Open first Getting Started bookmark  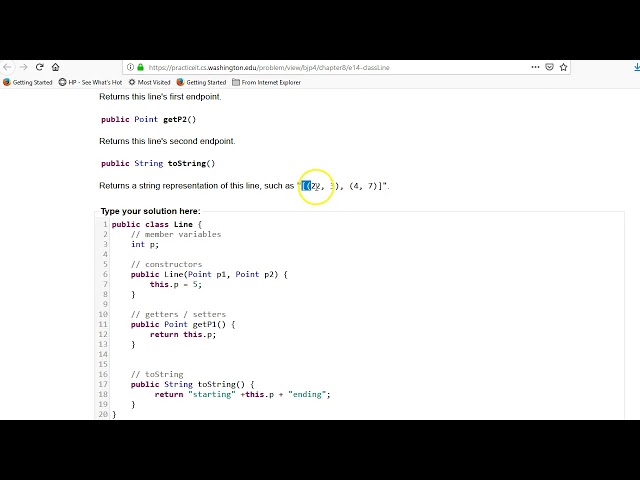click(x=28, y=82)
